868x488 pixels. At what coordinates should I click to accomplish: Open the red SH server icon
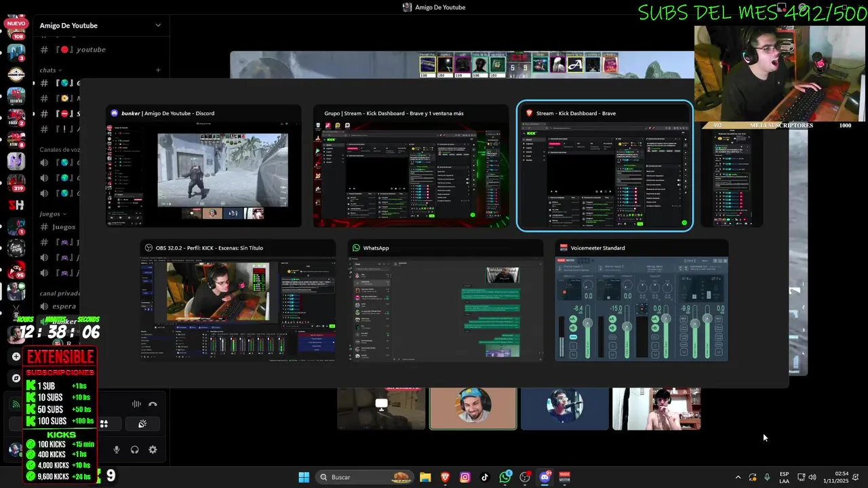pyautogui.click(x=16, y=205)
